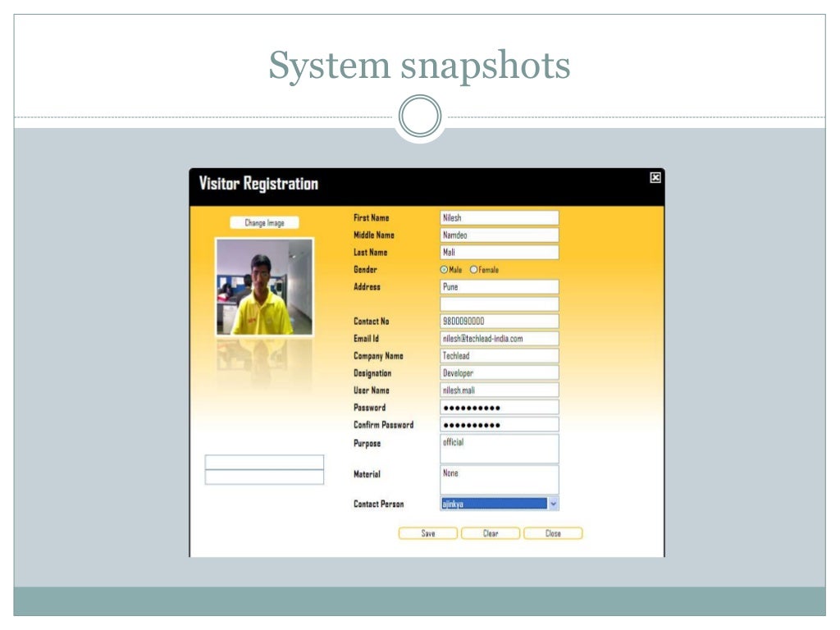Click the Email Id input field

pyautogui.click(x=500, y=339)
